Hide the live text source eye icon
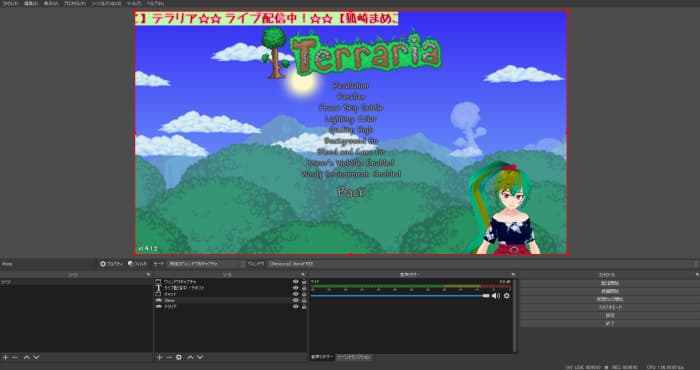 (295, 288)
